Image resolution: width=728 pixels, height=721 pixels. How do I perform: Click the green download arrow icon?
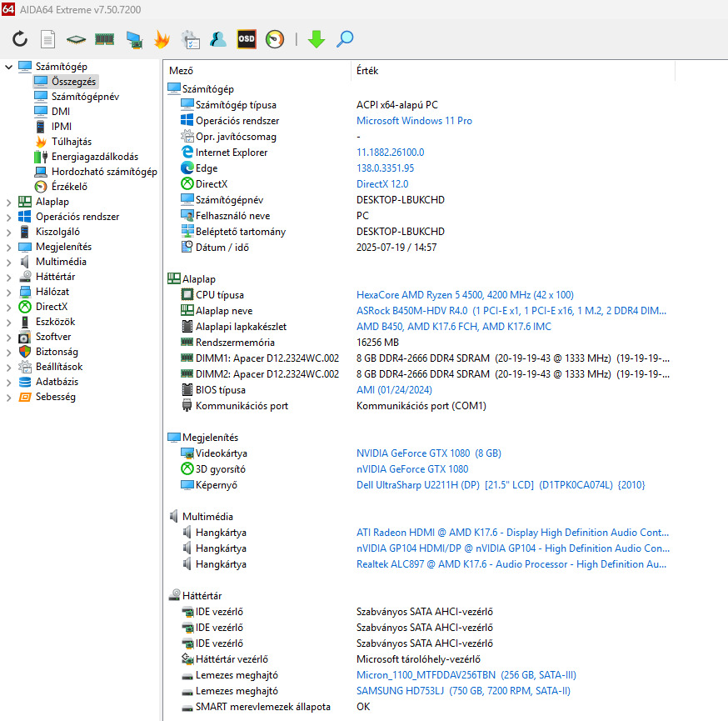317,39
